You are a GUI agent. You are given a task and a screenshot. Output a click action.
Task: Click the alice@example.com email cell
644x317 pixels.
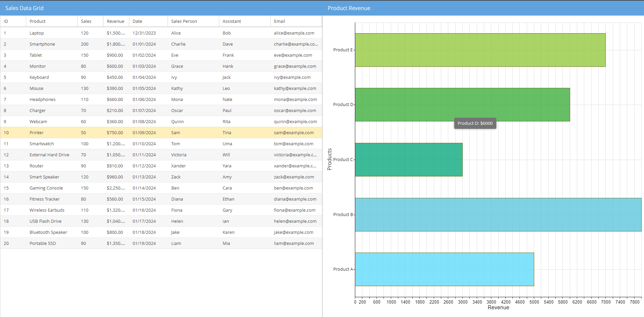coord(296,33)
